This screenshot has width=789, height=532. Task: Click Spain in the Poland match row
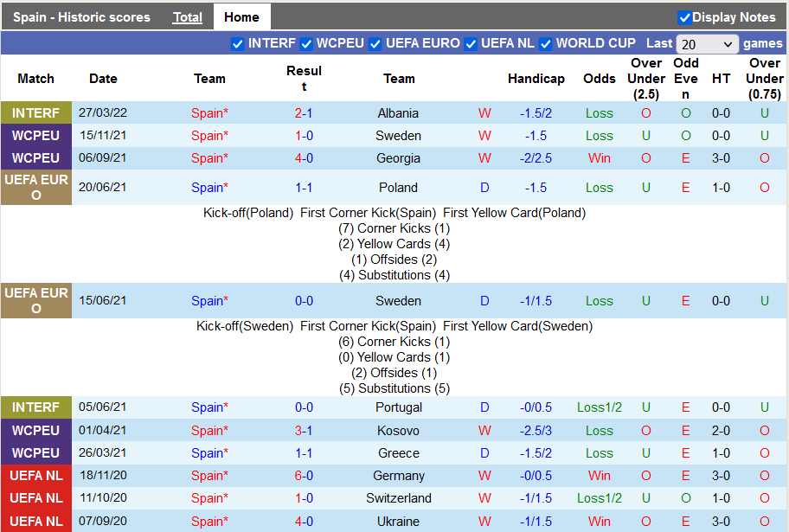click(208, 188)
